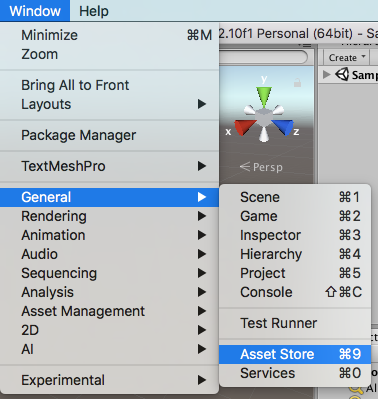Click the scene view search field
The image size is (378, 399).
[x=263, y=57]
